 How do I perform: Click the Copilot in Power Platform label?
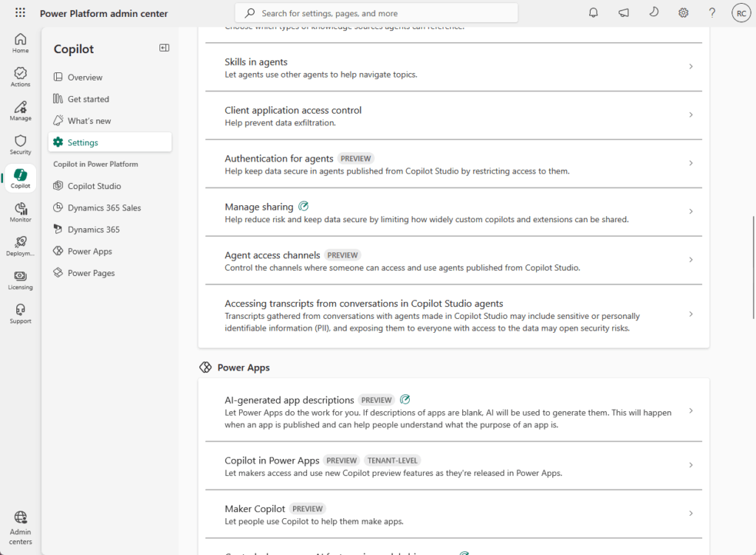95,165
